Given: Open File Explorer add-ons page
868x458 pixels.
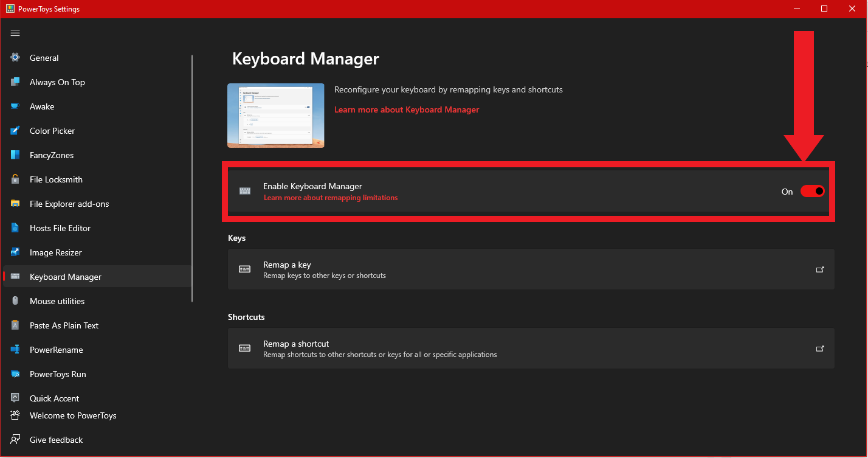Looking at the screenshot, I should point(97,204).
